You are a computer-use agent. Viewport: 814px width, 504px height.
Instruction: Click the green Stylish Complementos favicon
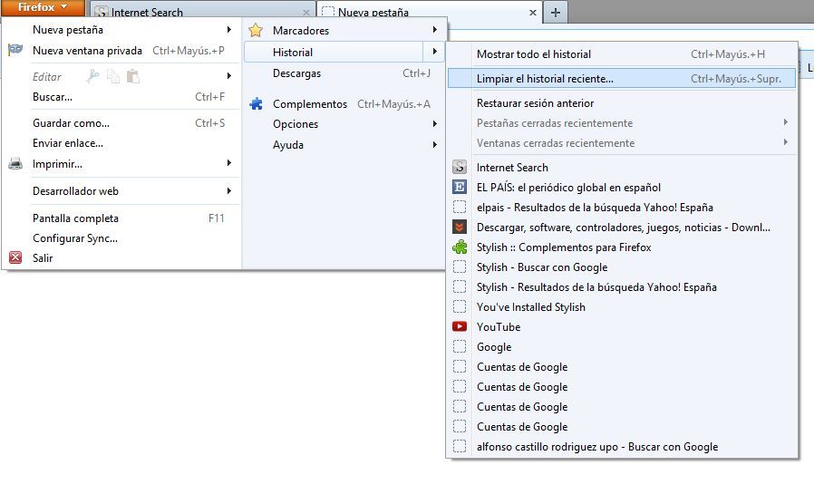(x=460, y=247)
